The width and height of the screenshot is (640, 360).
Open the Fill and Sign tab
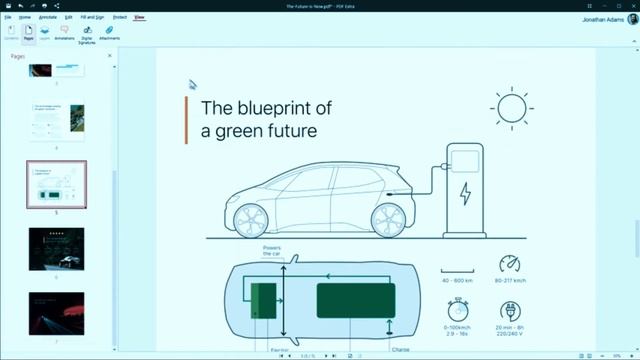pos(92,17)
